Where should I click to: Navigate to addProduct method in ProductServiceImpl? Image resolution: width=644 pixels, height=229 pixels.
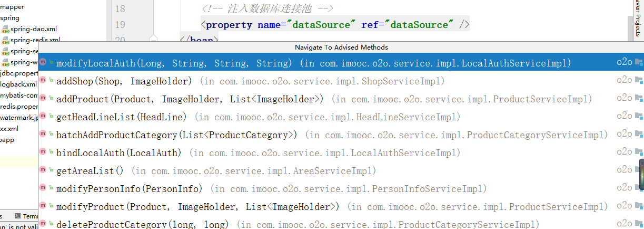341,99
